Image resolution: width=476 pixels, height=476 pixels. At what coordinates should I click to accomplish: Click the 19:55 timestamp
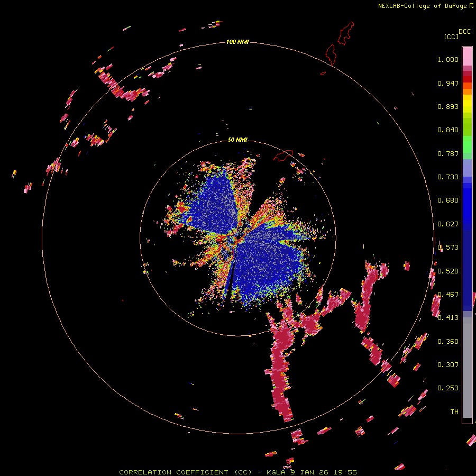click(x=345, y=472)
